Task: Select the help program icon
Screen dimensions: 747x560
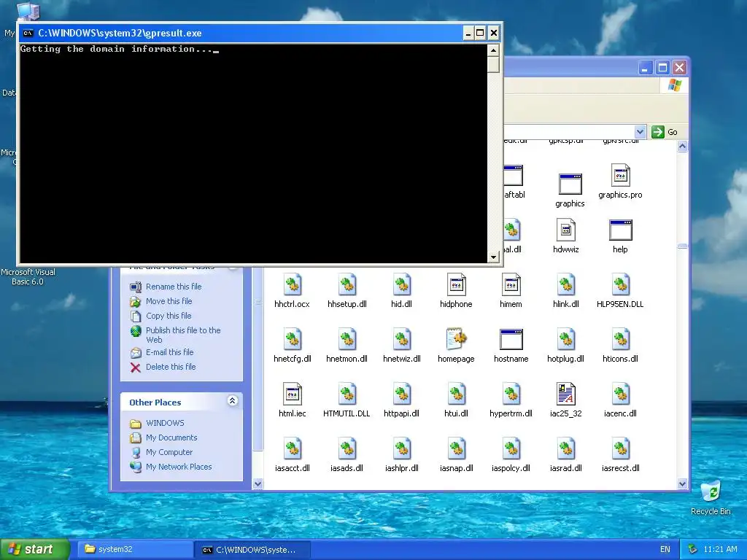Action: (x=620, y=230)
